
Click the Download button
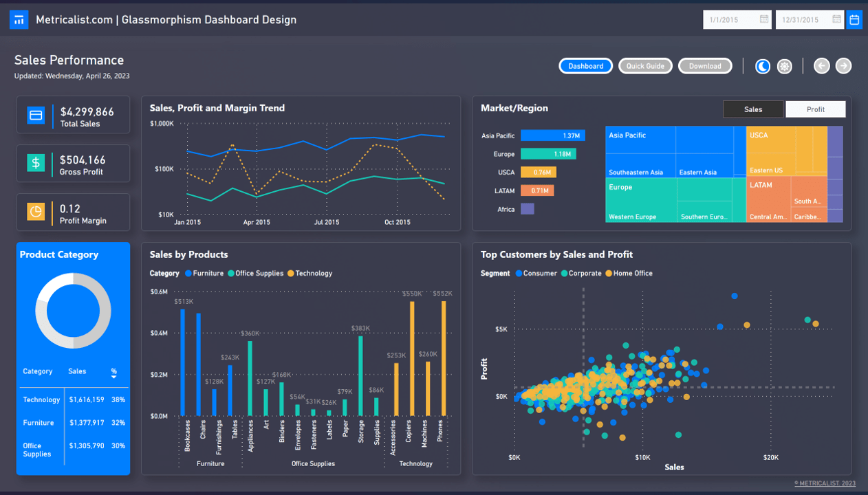(x=705, y=65)
